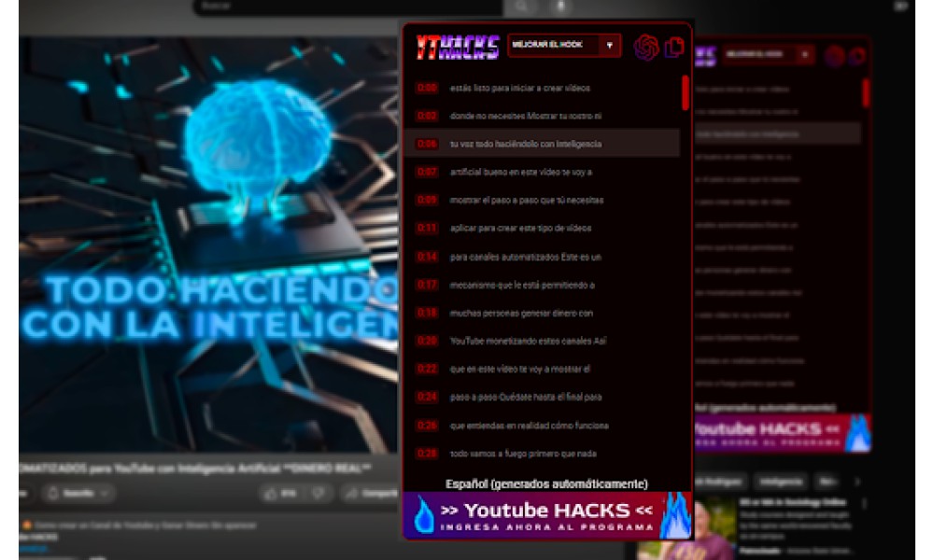Jump to timestamp 0:20 in transcript
934x560 pixels.
click(x=427, y=341)
